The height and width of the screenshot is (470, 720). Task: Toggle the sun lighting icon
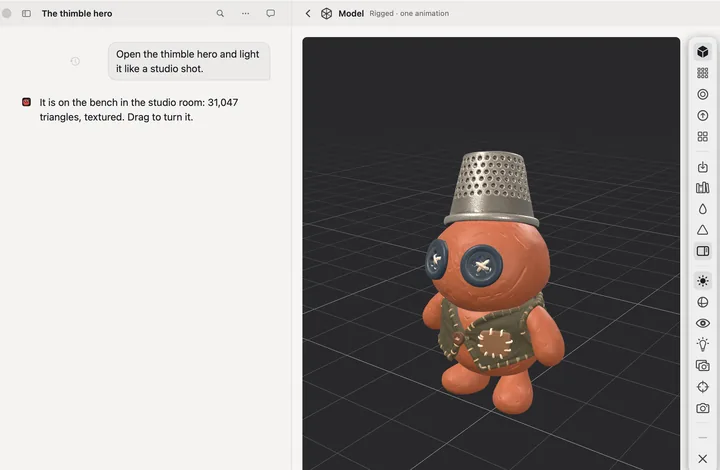click(703, 280)
